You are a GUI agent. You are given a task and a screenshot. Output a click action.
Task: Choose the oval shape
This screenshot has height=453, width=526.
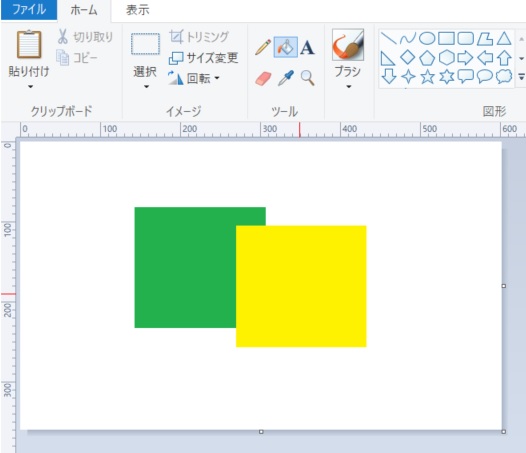click(x=427, y=38)
